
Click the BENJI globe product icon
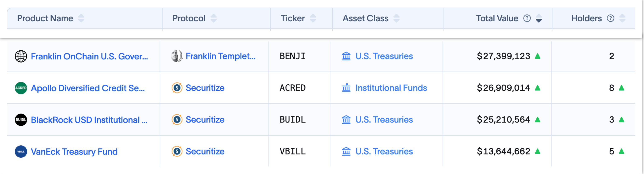click(x=21, y=56)
